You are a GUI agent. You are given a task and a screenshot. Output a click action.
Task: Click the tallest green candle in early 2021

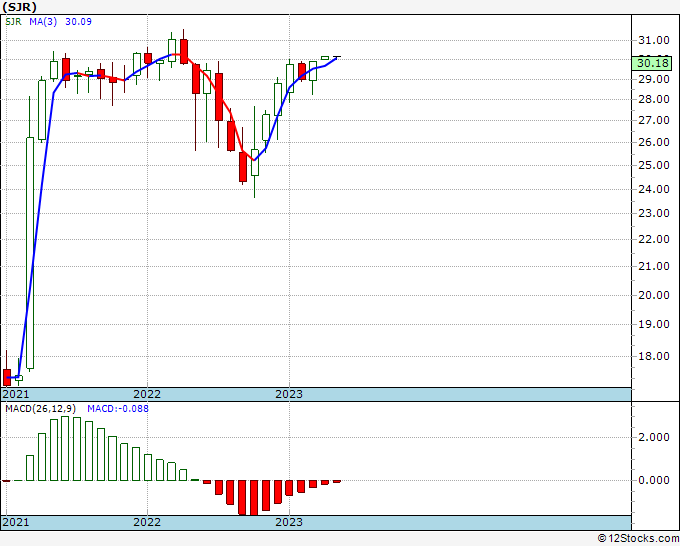click(30, 253)
